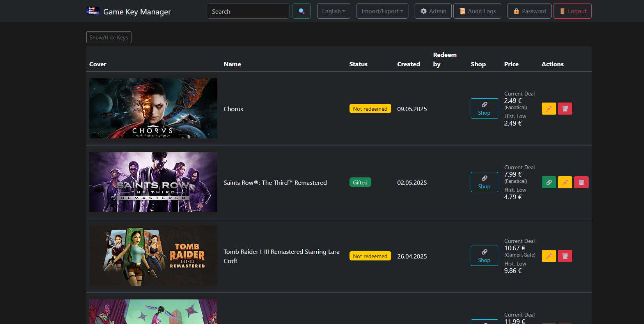Edit the Tomb Raider entry
This screenshot has width=644, height=324.
click(x=549, y=256)
